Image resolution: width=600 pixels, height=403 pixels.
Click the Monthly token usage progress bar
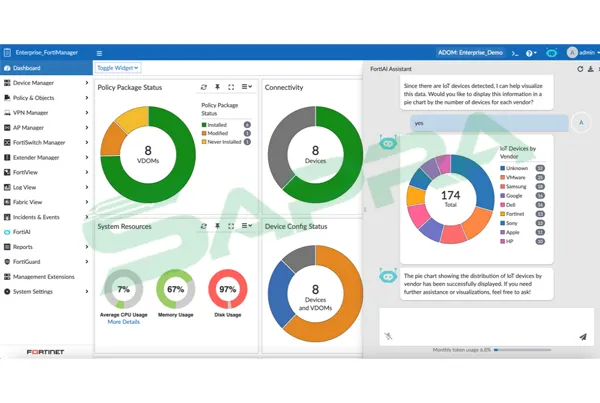pyautogui.click(x=522, y=350)
